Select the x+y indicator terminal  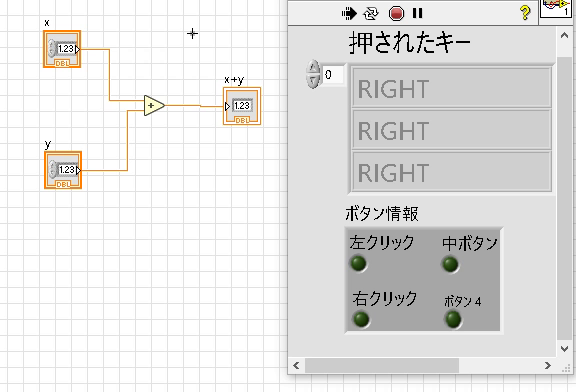(242, 106)
